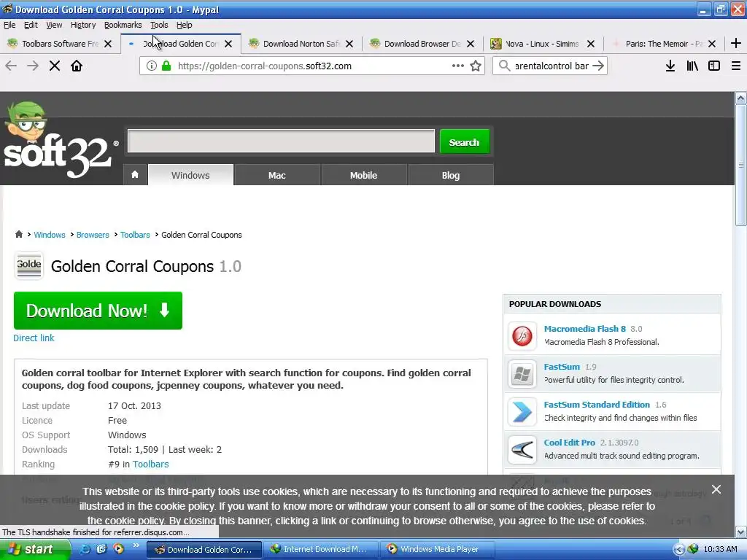Screen dimensions: 747x560
Task: Switch to Windows Media Player taskbar item
Action: click(436, 549)
